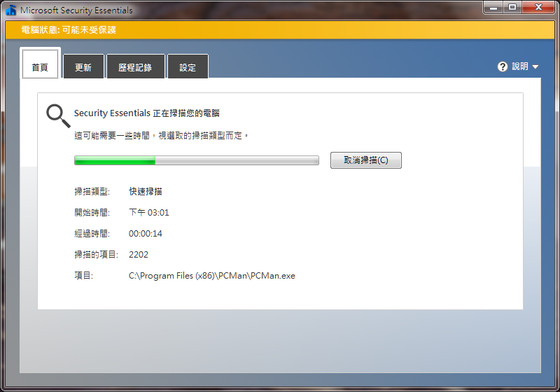Image resolution: width=560 pixels, height=392 pixels.
Task: Click the start time 下午 03:01 value
Action: (x=149, y=213)
